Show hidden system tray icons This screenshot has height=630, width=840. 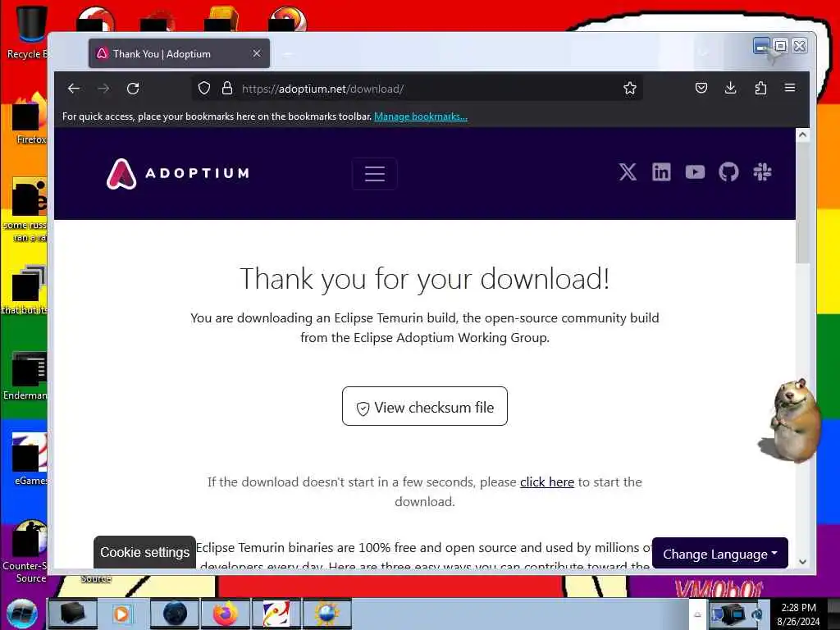[x=697, y=614]
